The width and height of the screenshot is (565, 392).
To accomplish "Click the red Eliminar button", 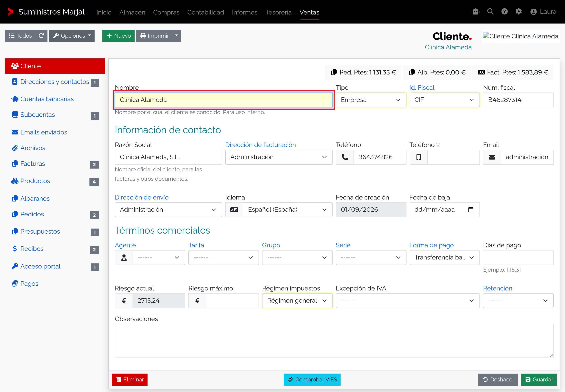I will (x=129, y=379).
